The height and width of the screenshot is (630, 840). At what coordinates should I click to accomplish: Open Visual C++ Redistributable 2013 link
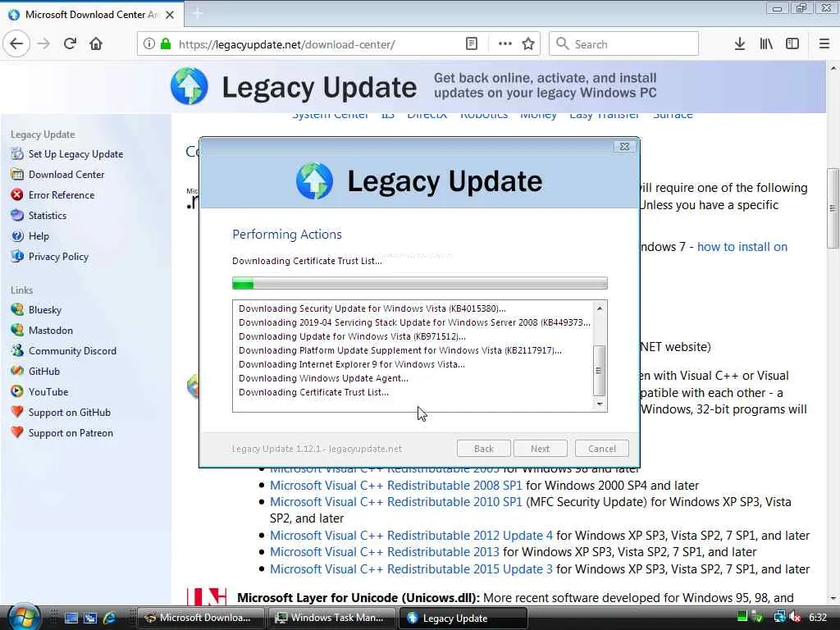pos(384,552)
